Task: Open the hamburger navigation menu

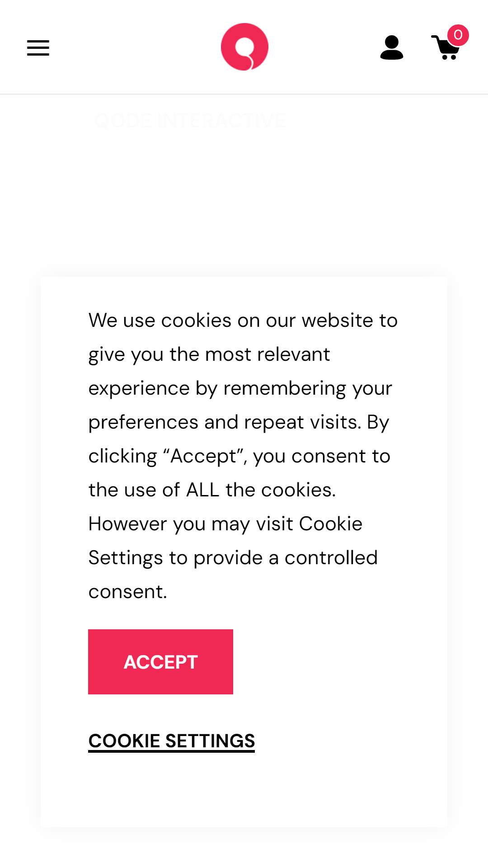Action: pos(38,48)
